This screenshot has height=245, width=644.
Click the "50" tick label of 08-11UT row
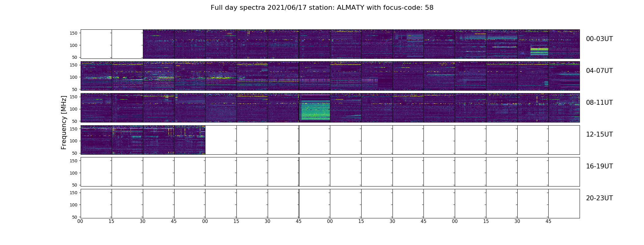(75, 121)
